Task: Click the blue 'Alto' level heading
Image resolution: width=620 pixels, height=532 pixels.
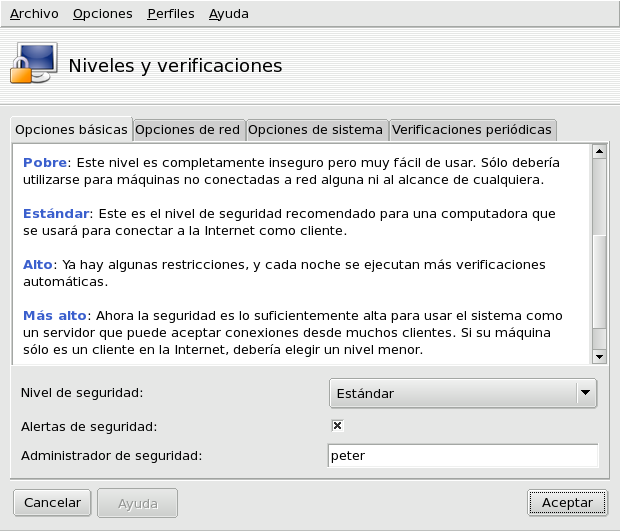Action: [38, 265]
